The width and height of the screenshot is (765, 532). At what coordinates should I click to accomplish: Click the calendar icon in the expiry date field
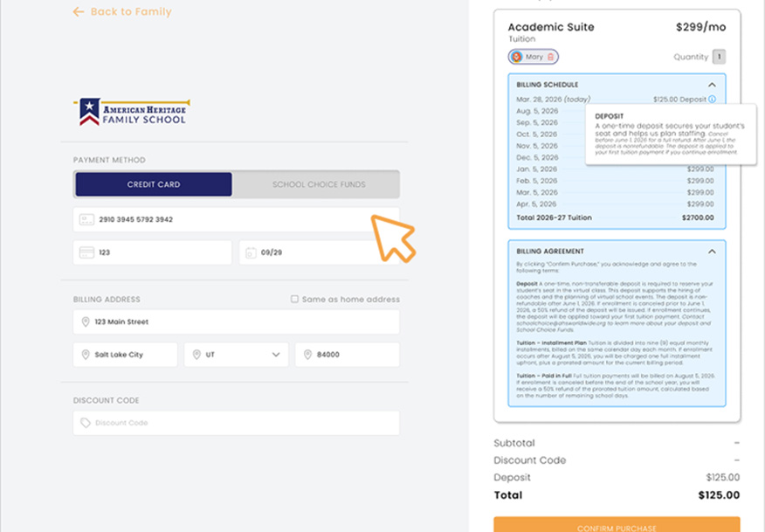[251, 253]
